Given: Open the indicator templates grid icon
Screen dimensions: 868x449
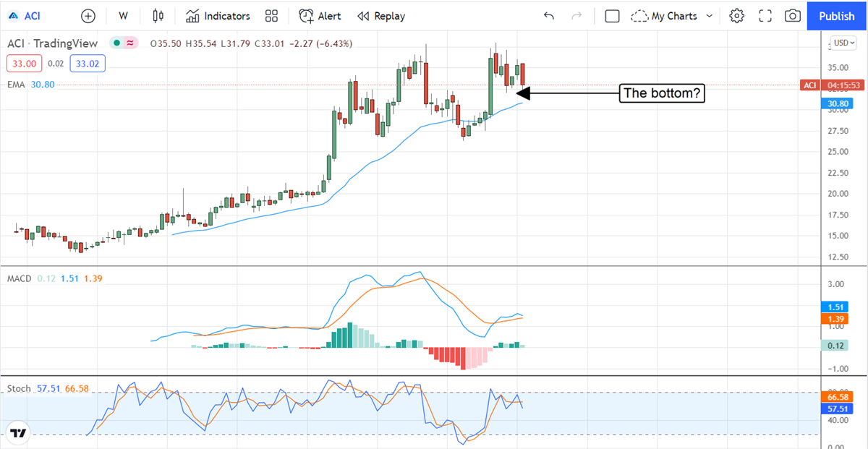Looking at the screenshot, I should 271,16.
